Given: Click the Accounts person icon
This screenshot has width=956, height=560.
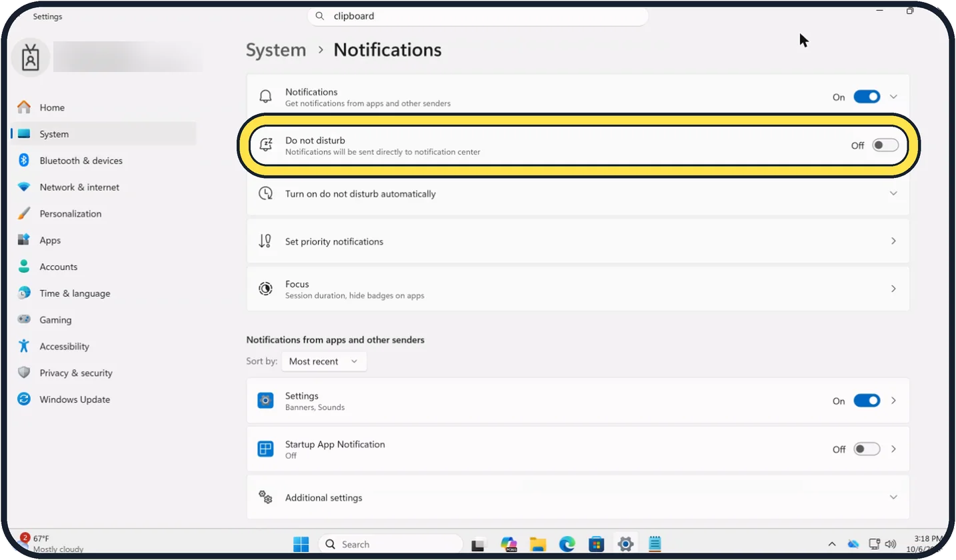Looking at the screenshot, I should click(x=24, y=267).
